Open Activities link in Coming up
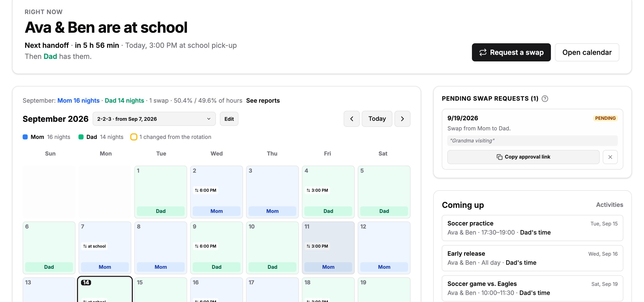Viewport: 644px width, 302px height. [610, 205]
